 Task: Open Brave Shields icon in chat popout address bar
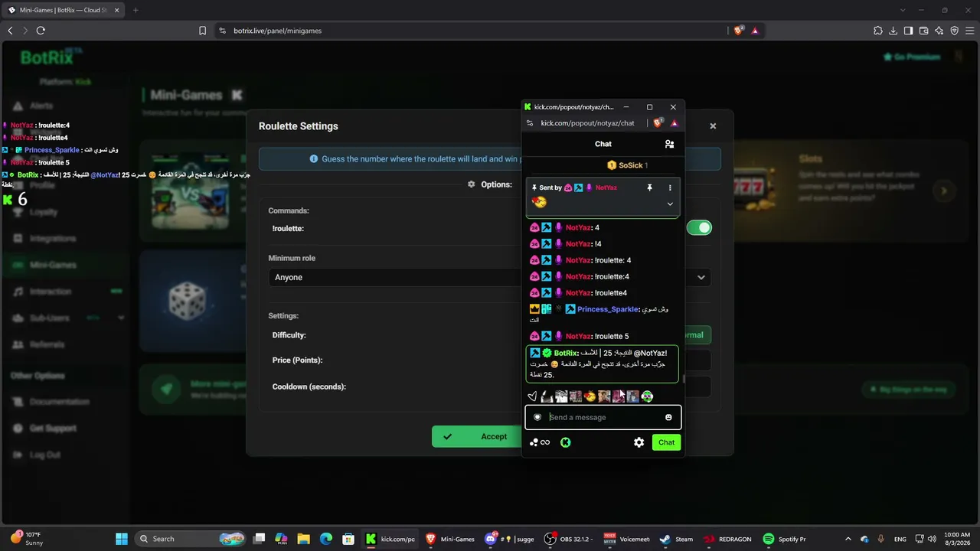(x=658, y=123)
